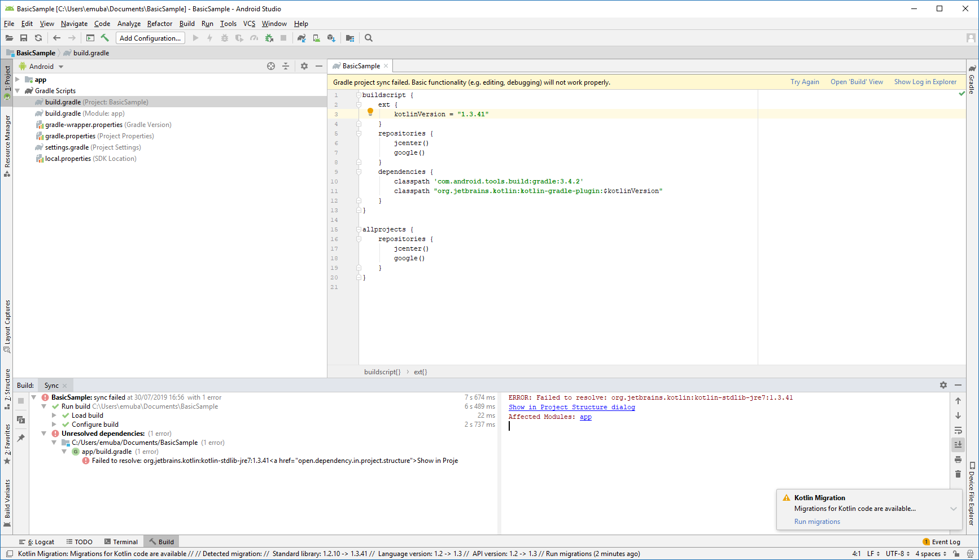Screen dimensions: 979x560
Task: Open the AVD Manager icon in toolbar
Action: pyautogui.click(x=317, y=38)
